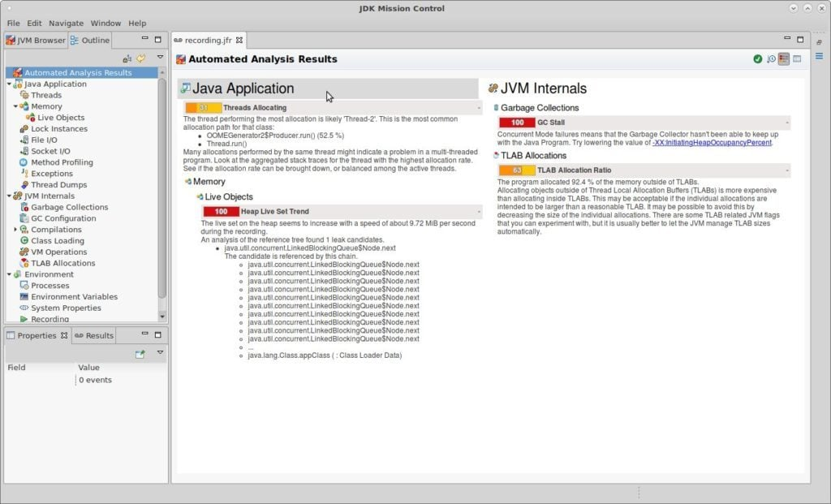Open the Navigate menu
Viewport: 831px width, 504px height.
pyautogui.click(x=67, y=24)
